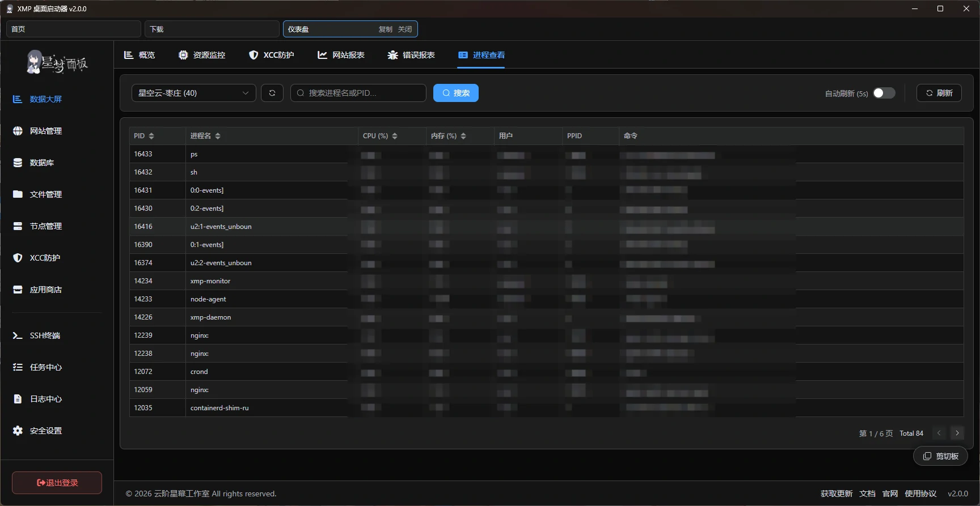Open 网站管理 globe icon in sidebar
Viewport: 980px width, 506px height.
[x=18, y=131]
